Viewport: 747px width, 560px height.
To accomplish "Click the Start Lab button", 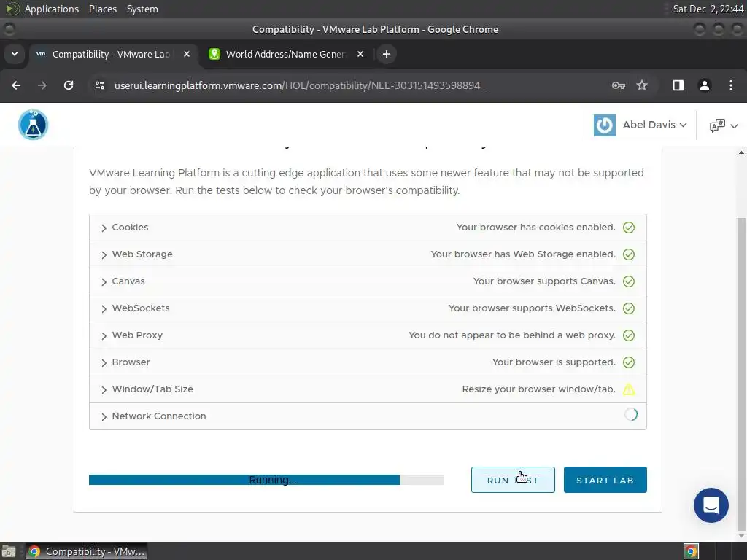I will 605,480.
